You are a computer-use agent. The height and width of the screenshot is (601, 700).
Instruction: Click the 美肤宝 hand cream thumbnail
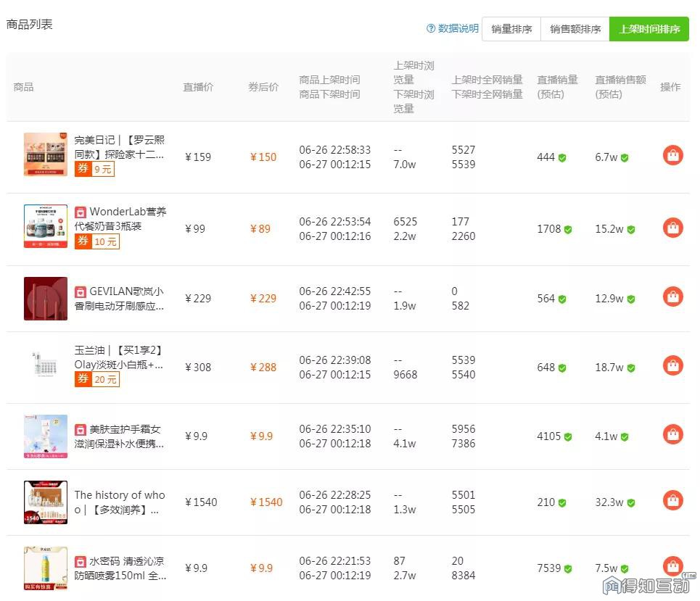point(46,436)
